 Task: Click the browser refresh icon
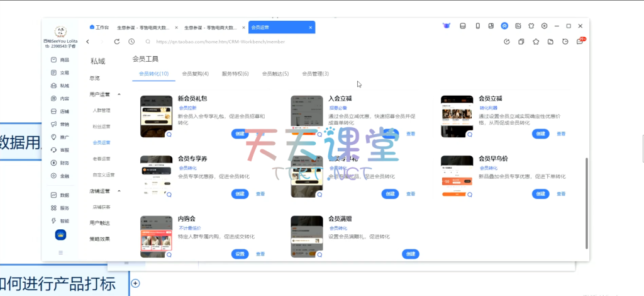117,42
